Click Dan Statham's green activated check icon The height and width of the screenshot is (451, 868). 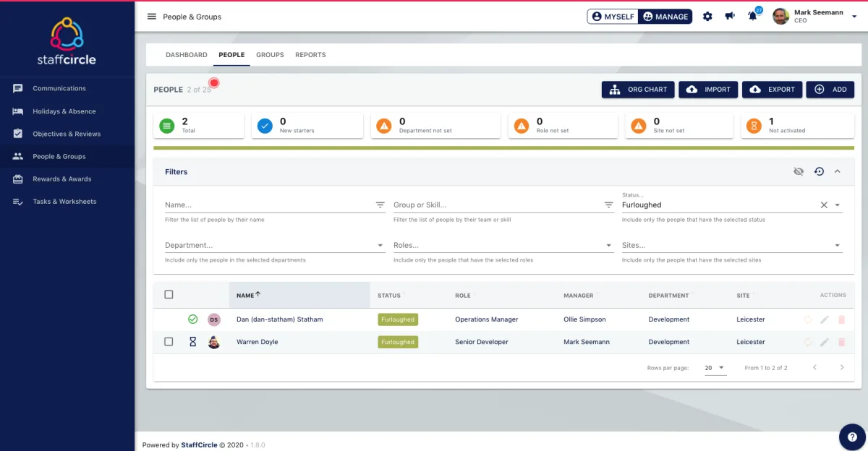pos(192,319)
